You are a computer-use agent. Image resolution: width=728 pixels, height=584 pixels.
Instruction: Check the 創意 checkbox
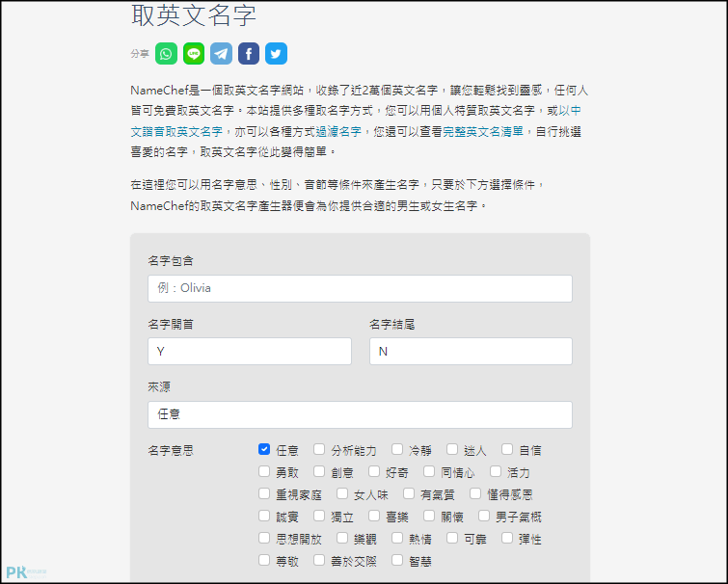click(319, 471)
